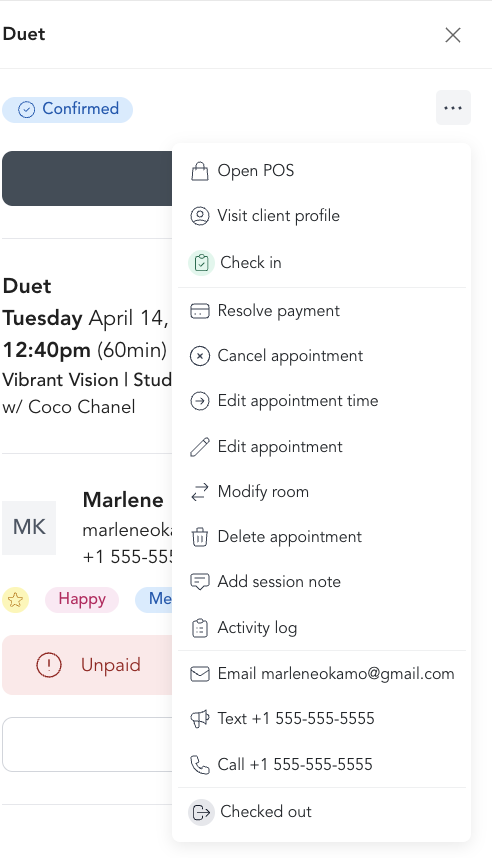Click the Happy client tag

tap(82, 599)
